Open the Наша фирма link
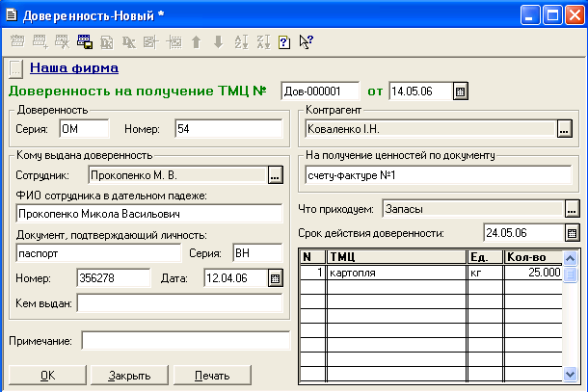This screenshot has height=392, width=588. [74, 68]
